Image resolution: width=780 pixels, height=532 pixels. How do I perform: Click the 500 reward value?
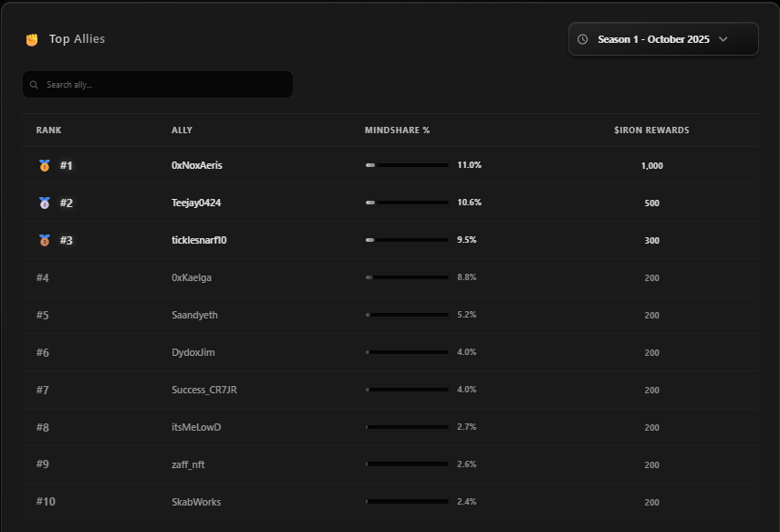tap(651, 203)
